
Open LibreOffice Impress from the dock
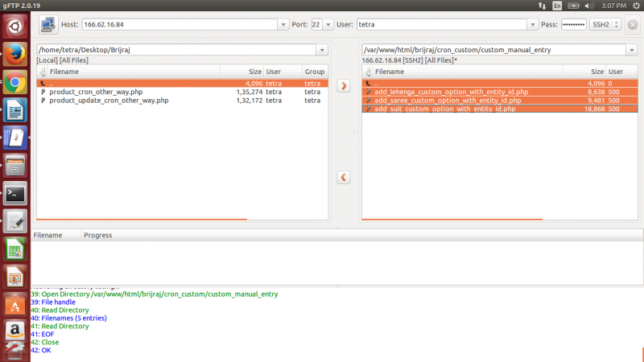(x=15, y=278)
